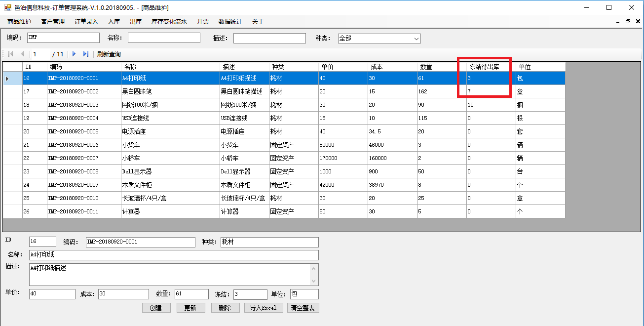Click the detail 名称 field A4打印纸

click(174, 255)
